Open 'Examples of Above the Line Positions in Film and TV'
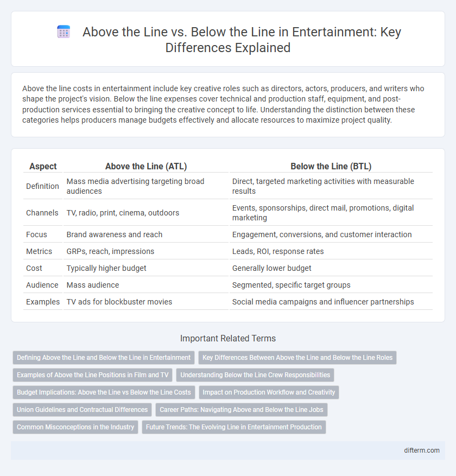 [x=93, y=375]
